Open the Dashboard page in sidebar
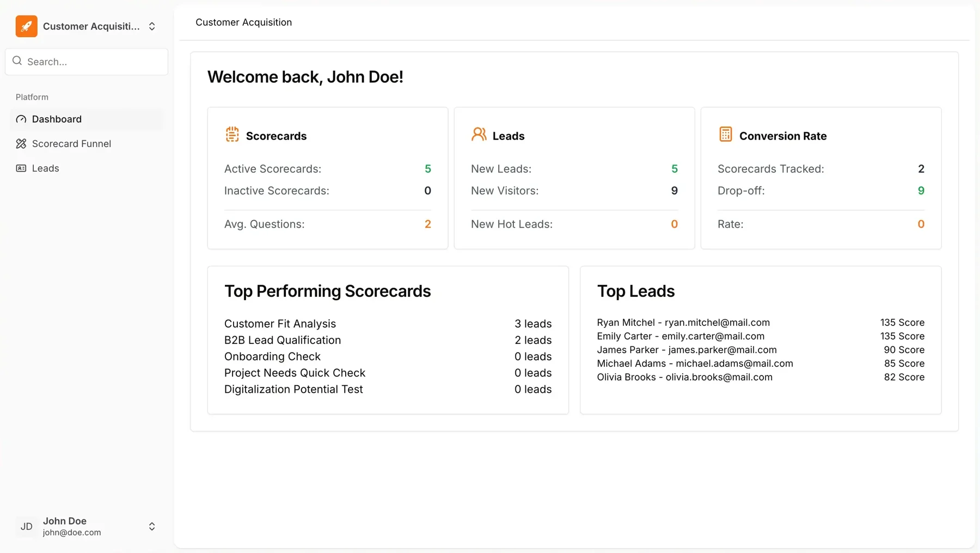 pyautogui.click(x=87, y=119)
